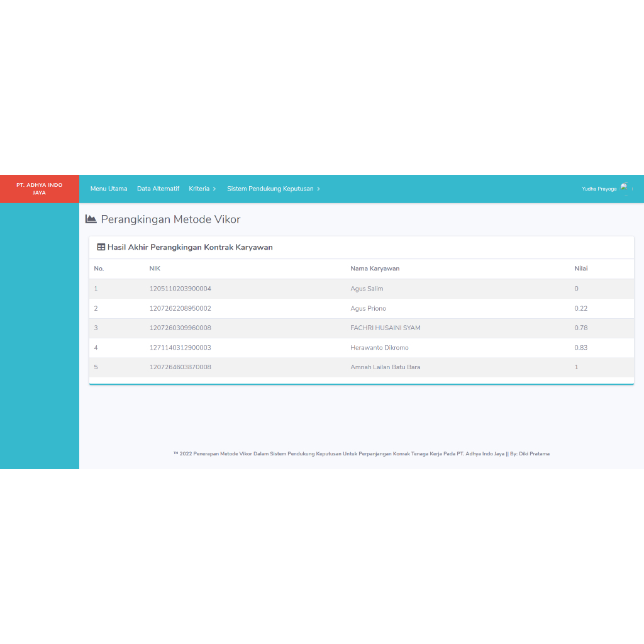The width and height of the screenshot is (644, 644).
Task: Select Data Alternatif from the navbar
Action: (158, 188)
